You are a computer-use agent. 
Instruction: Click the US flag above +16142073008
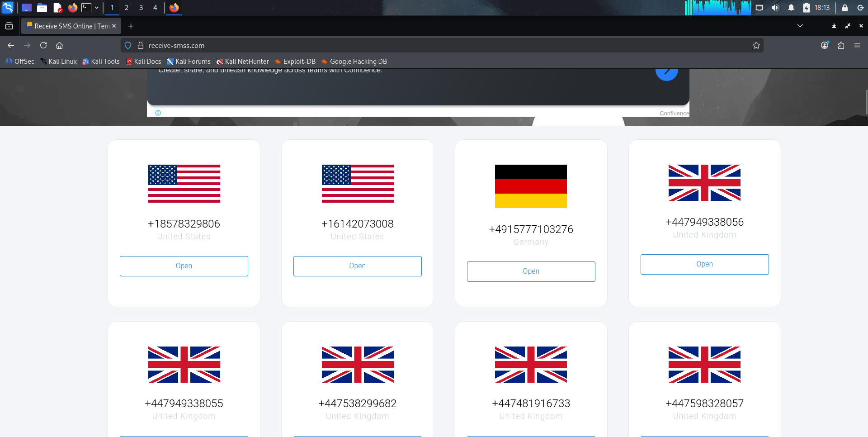[358, 184]
